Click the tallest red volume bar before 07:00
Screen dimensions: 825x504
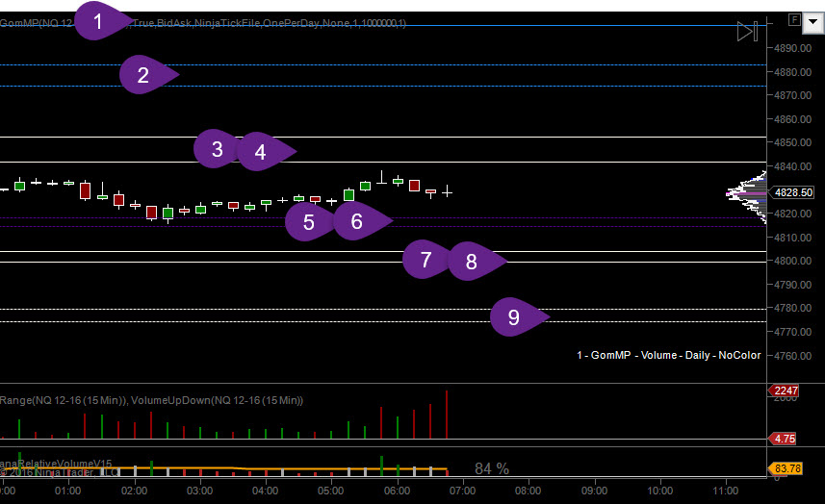(x=447, y=415)
